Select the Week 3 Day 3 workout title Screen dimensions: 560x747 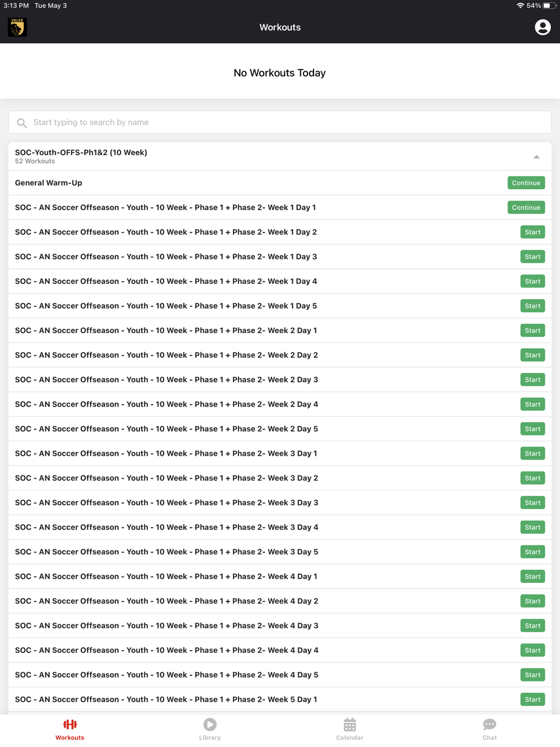(166, 503)
